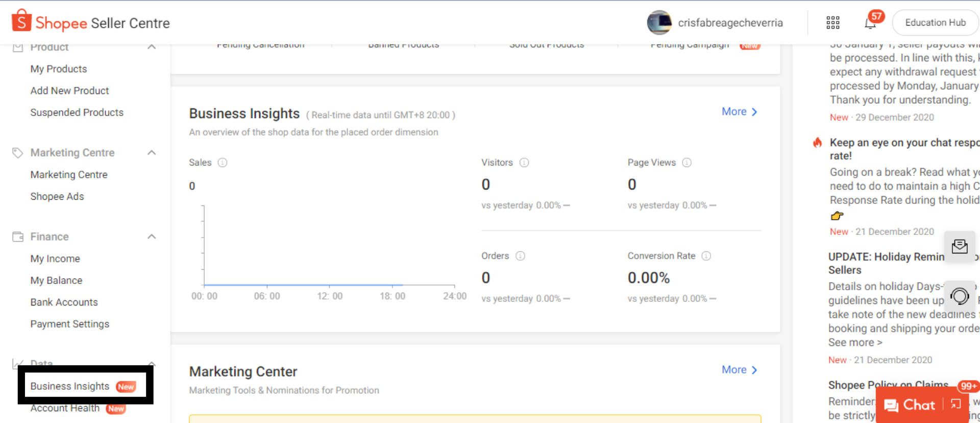Viewport: 980px width, 423px height.
Task: Open the notifications bell icon
Action: 870,23
